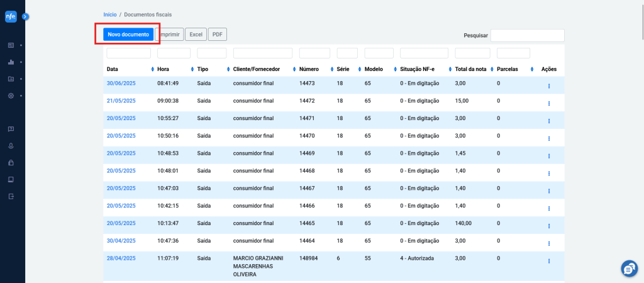Export the table with Excel button
This screenshot has width=644, height=283.
click(x=196, y=35)
